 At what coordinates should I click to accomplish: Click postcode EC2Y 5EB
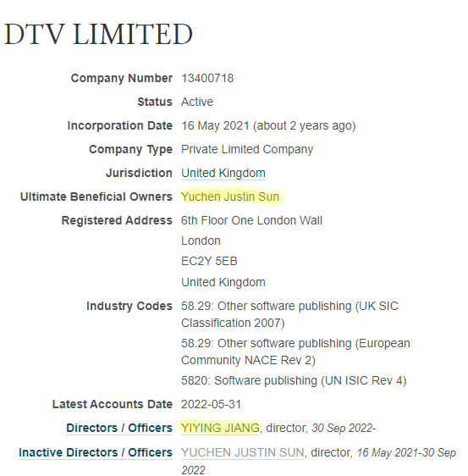click(x=209, y=262)
